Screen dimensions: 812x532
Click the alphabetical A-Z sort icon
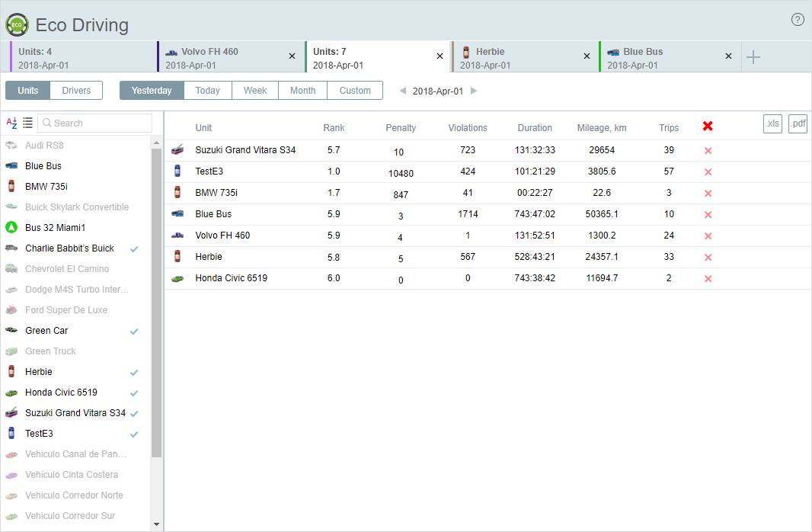(x=11, y=123)
